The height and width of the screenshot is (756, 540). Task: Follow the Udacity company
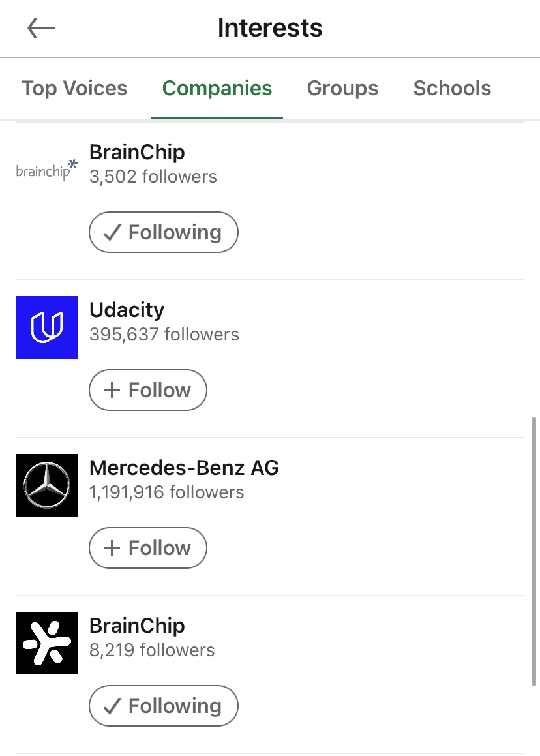(148, 390)
